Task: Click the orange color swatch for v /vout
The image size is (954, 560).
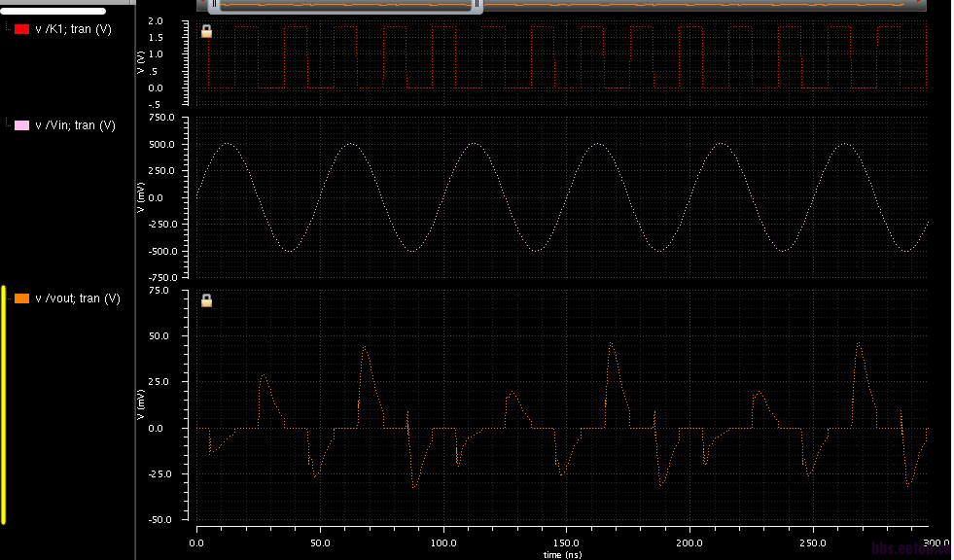Action: click(x=22, y=298)
